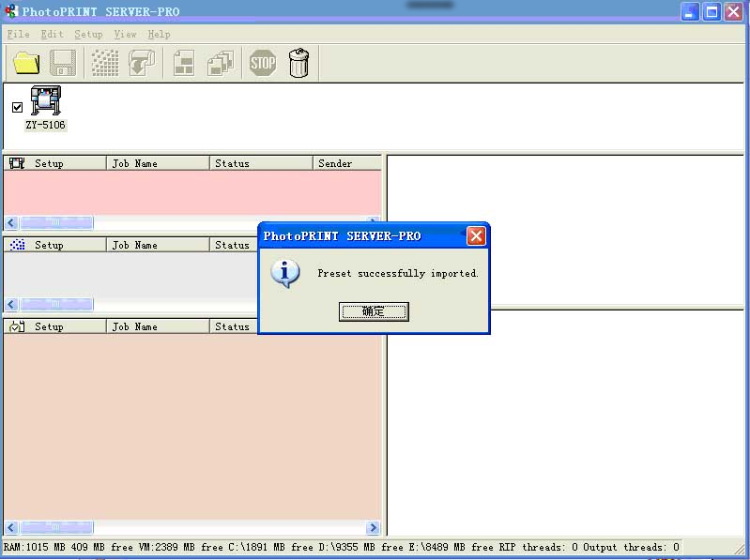Click the bottom queue Job Name column header
The image size is (750, 560).
point(158,326)
